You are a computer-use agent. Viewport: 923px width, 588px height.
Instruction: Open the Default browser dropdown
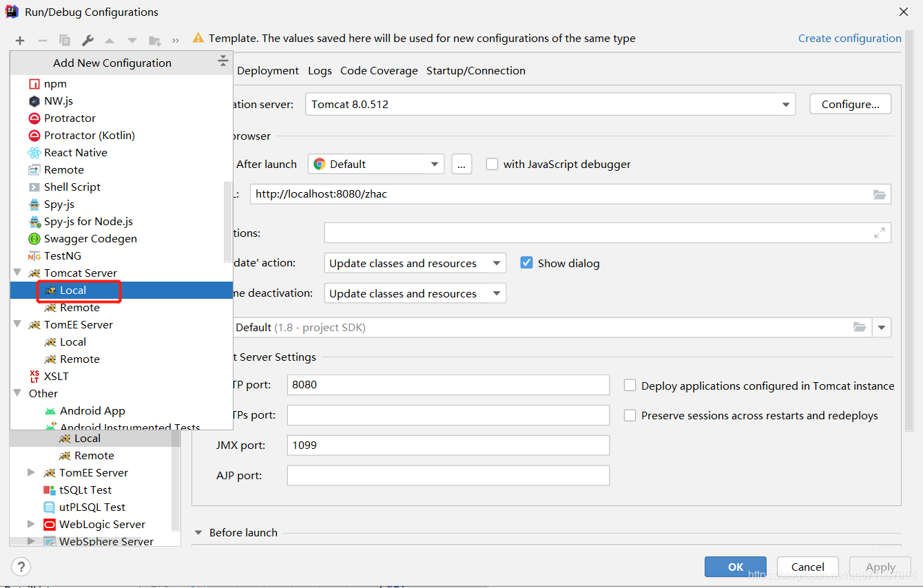click(376, 164)
